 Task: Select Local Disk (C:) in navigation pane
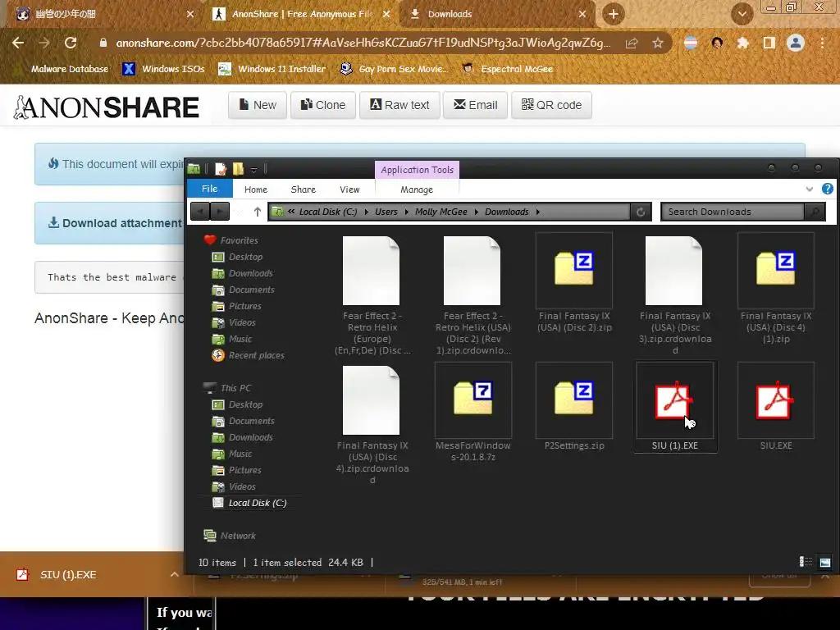(x=250, y=503)
